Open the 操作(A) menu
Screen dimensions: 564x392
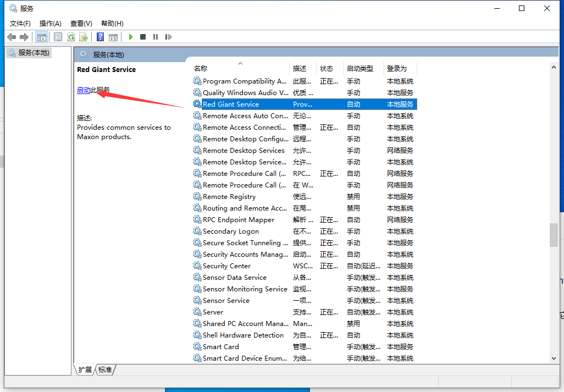pos(51,24)
